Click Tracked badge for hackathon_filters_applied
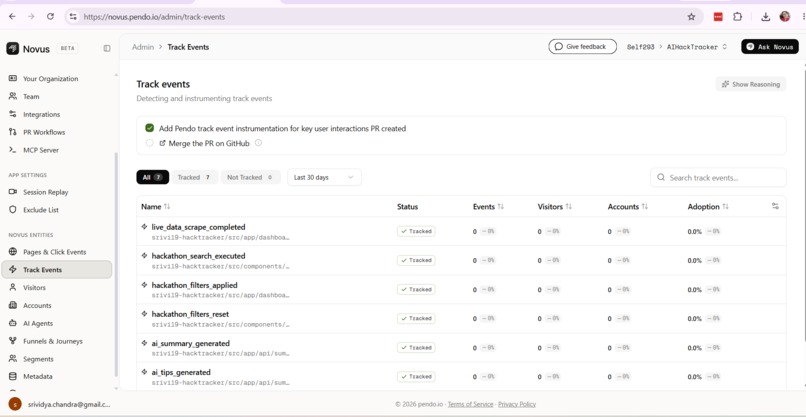This screenshot has width=806, height=417. coord(416,289)
